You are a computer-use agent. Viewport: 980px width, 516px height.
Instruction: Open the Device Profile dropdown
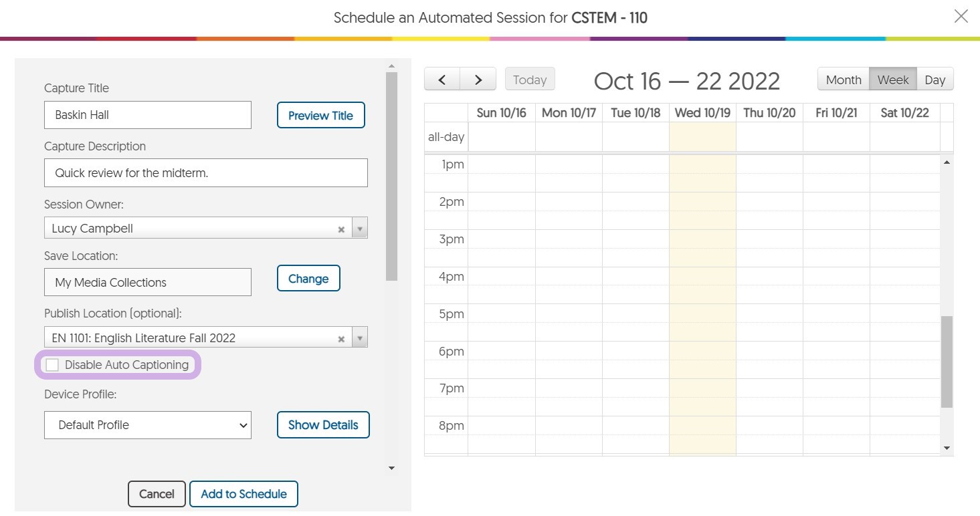(x=148, y=425)
